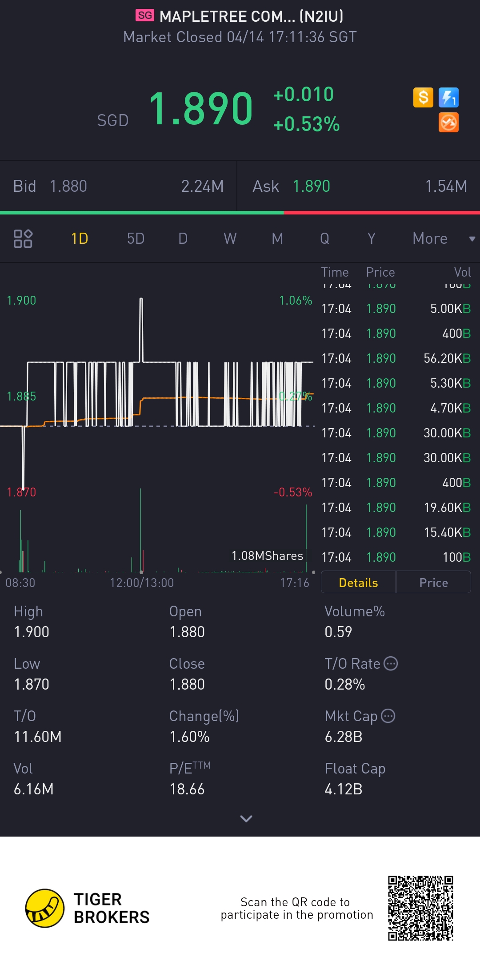480x980 pixels.
Task: Switch to the Y yearly chart
Action: coord(372,238)
